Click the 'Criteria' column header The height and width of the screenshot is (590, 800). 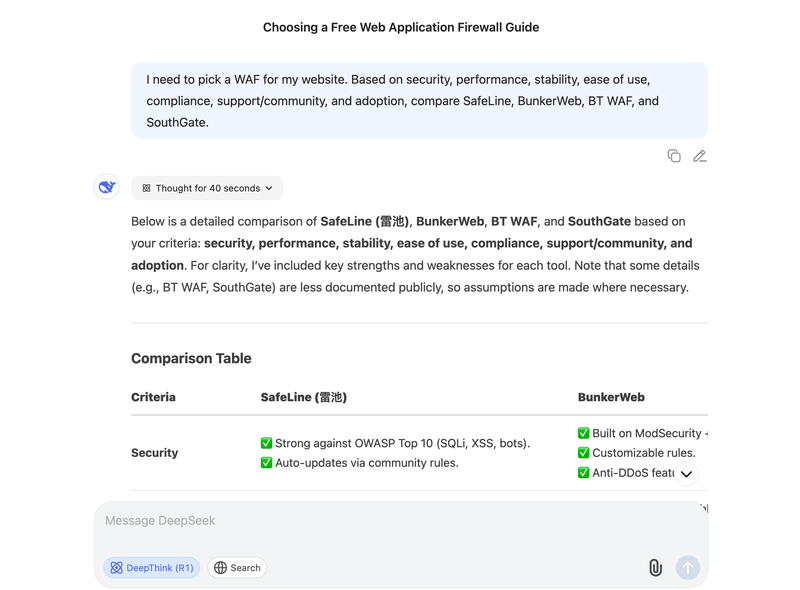point(153,397)
